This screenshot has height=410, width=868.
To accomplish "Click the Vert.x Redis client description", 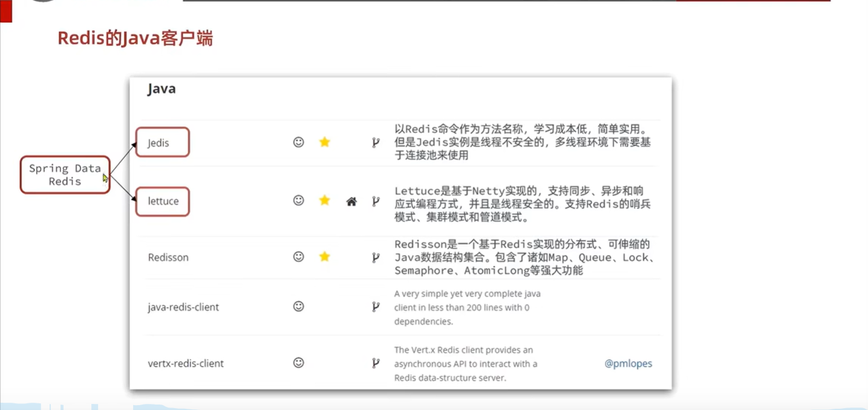I will tap(466, 363).
